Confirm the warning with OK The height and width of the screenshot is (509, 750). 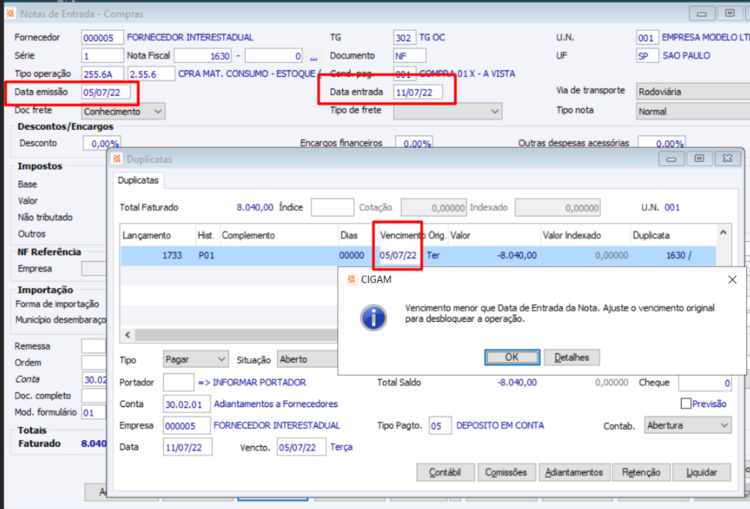pos(512,357)
